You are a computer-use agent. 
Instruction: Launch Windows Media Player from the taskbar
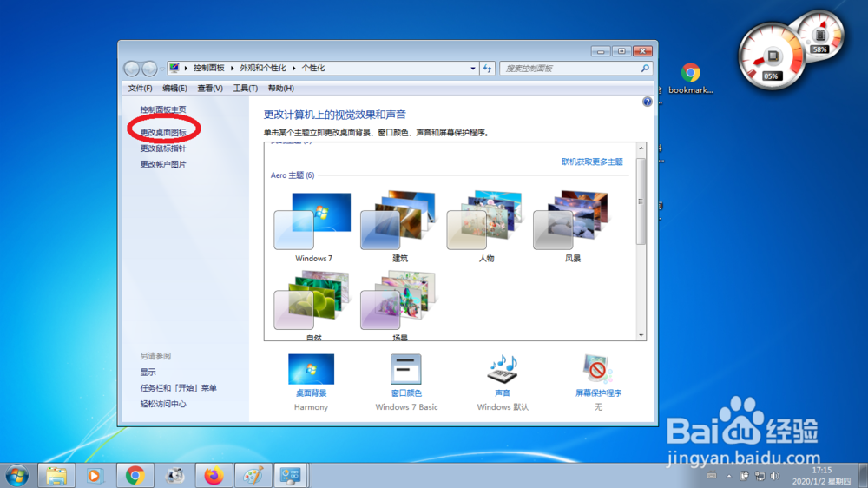(95, 476)
